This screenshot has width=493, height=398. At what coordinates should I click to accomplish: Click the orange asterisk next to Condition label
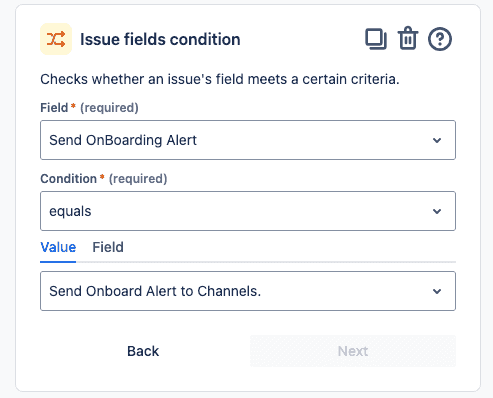coord(102,177)
